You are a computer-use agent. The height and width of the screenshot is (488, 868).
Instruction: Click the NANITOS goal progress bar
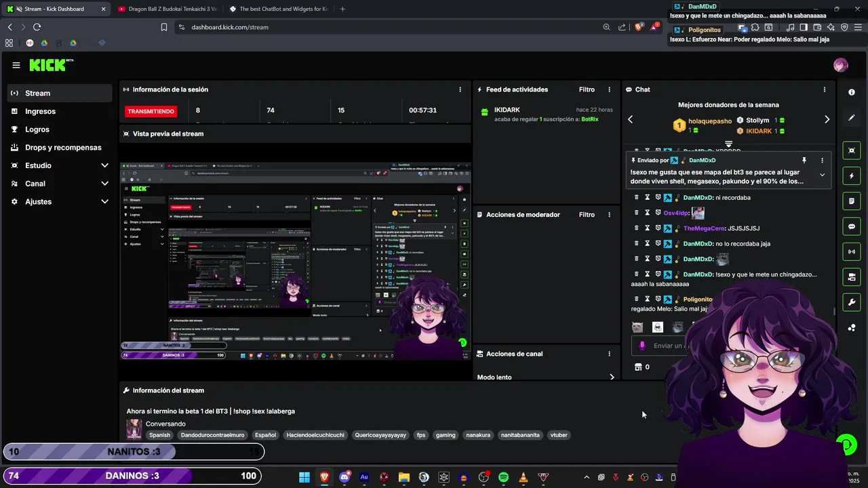pos(134,451)
